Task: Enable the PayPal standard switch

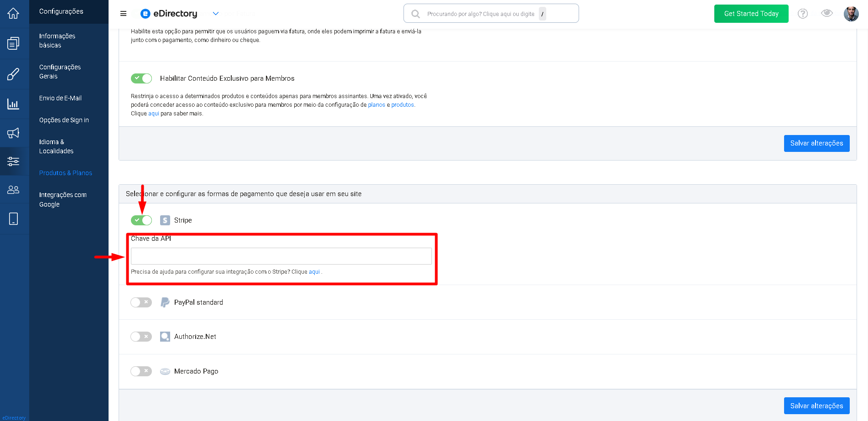Action: point(141,302)
